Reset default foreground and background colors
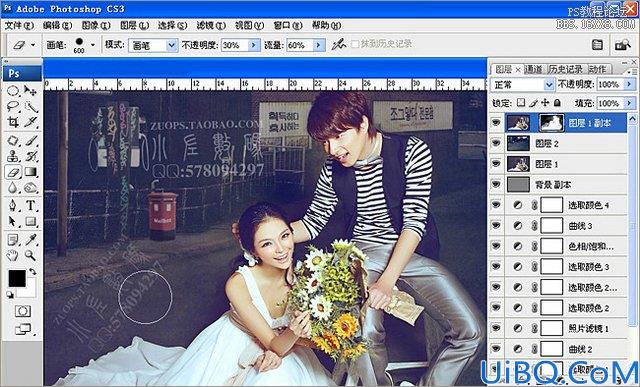This screenshot has height=387, width=640. coord(10,295)
